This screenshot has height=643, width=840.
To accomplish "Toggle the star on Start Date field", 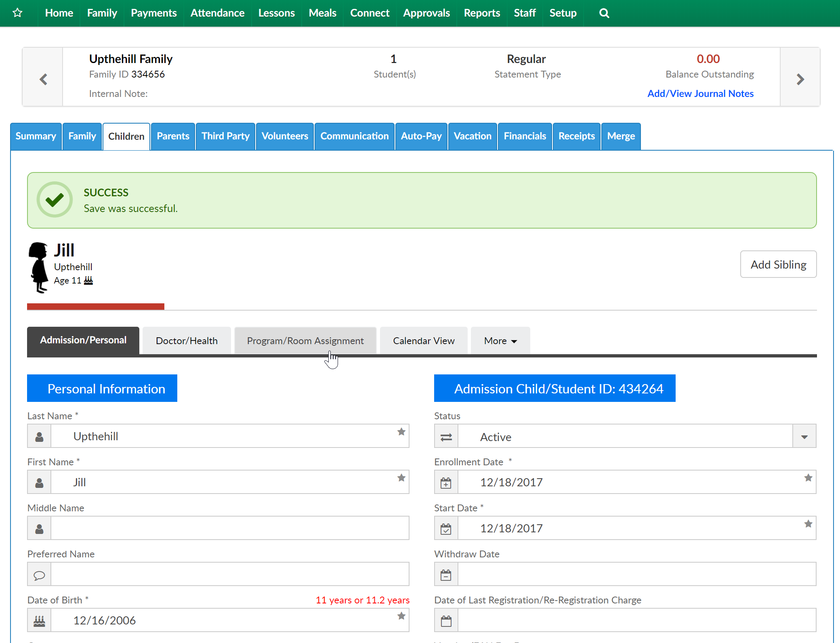I will point(808,524).
